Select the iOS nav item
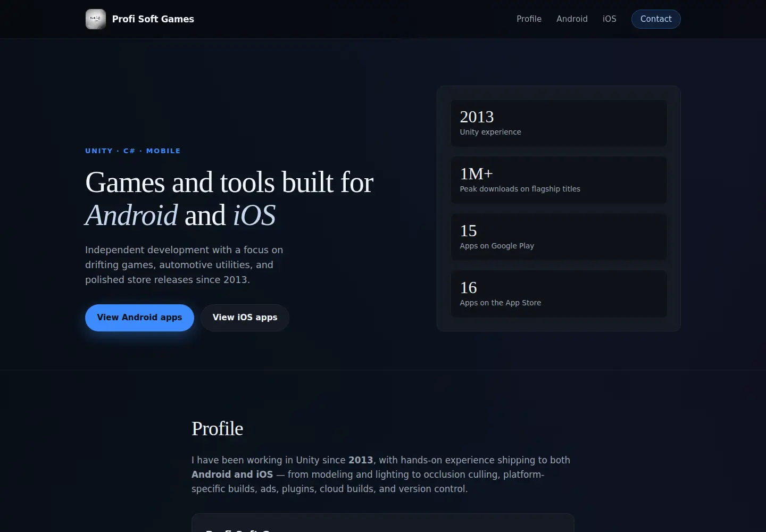The height and width of the screenshot is (532, 766). (610, 19)
